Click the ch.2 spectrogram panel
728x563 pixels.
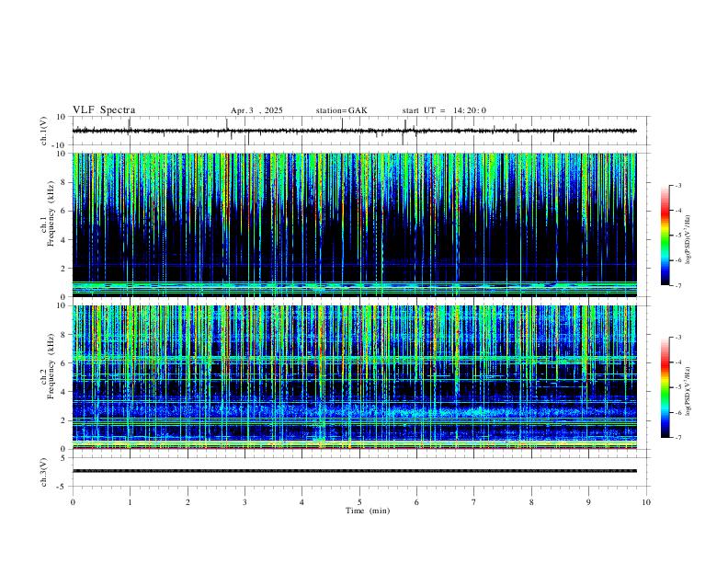coord(354,377)
